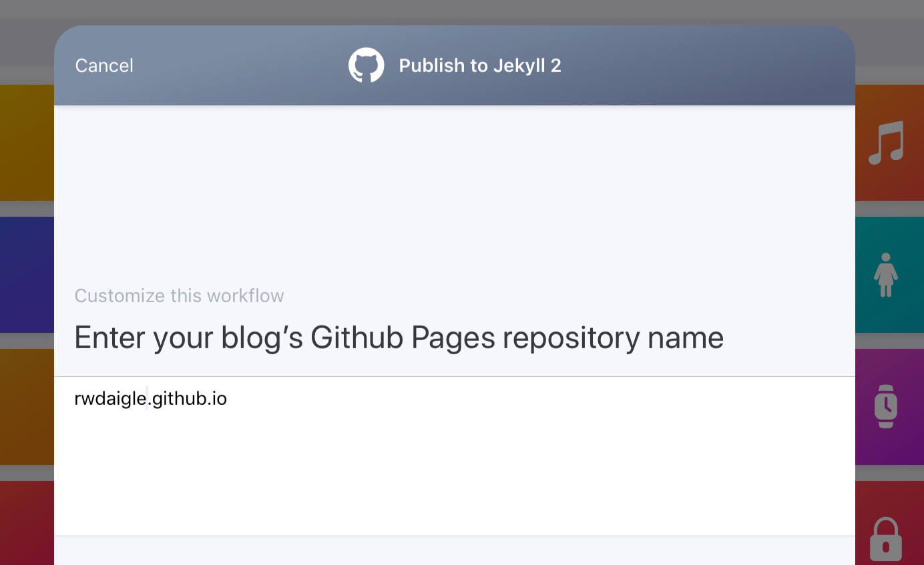Click the "Customize this workflow" label
924x565 pixels.
[x=179, y=296]
